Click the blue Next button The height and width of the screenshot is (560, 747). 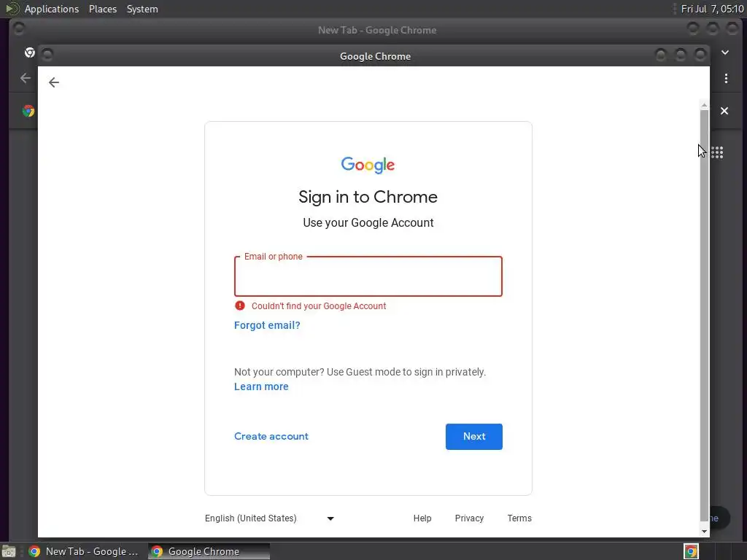[474, 437]
